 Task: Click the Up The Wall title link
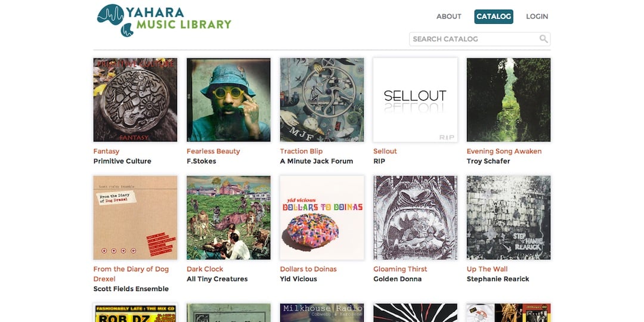pyautogui.click(x=487, y=269)
